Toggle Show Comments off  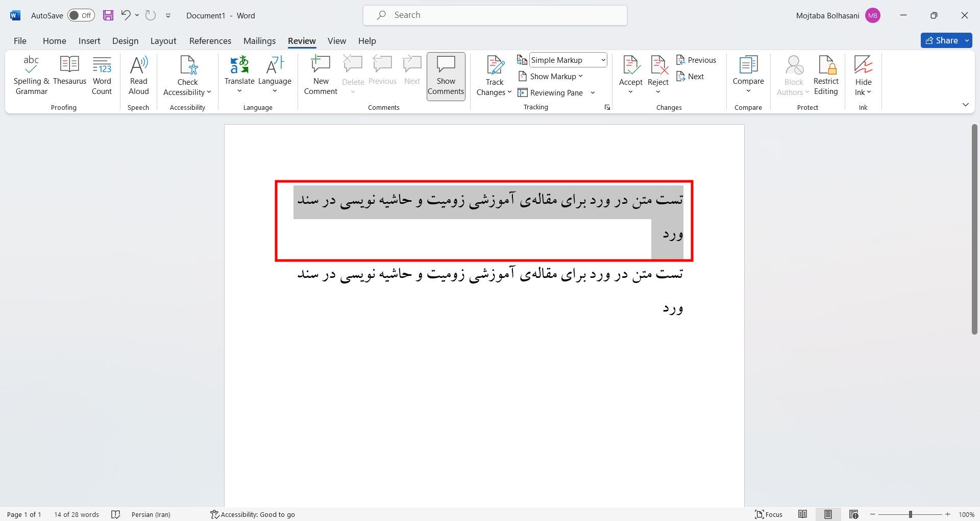(x=445, y=76)
